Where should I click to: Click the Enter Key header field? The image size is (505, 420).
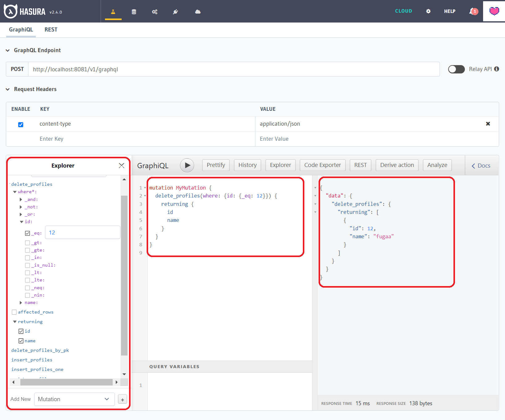(146, 139)
